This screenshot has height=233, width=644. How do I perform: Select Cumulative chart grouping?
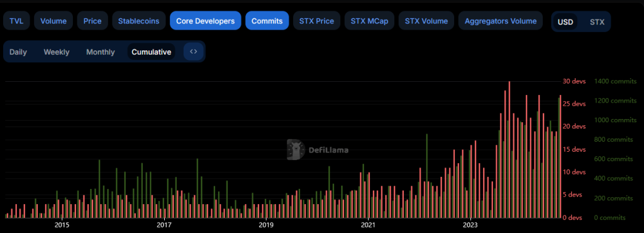pyautogui.click(x=152, y=52)
